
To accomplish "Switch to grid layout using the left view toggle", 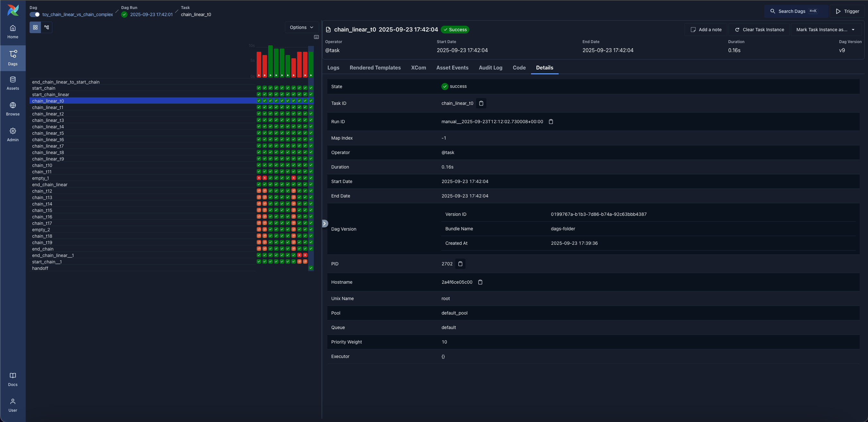I will [x=35, y=27].
